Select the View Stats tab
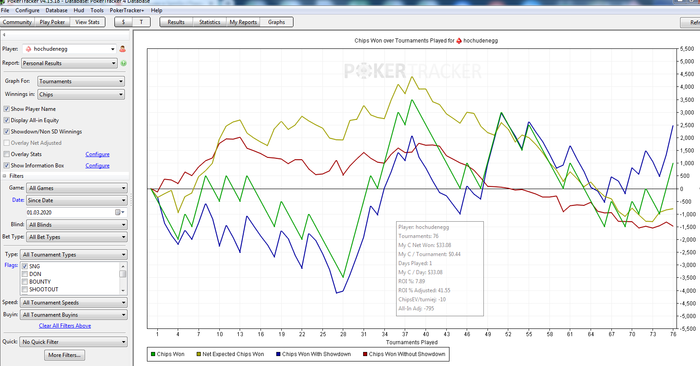Screen dimensions: 700x366 pos(88,22)
